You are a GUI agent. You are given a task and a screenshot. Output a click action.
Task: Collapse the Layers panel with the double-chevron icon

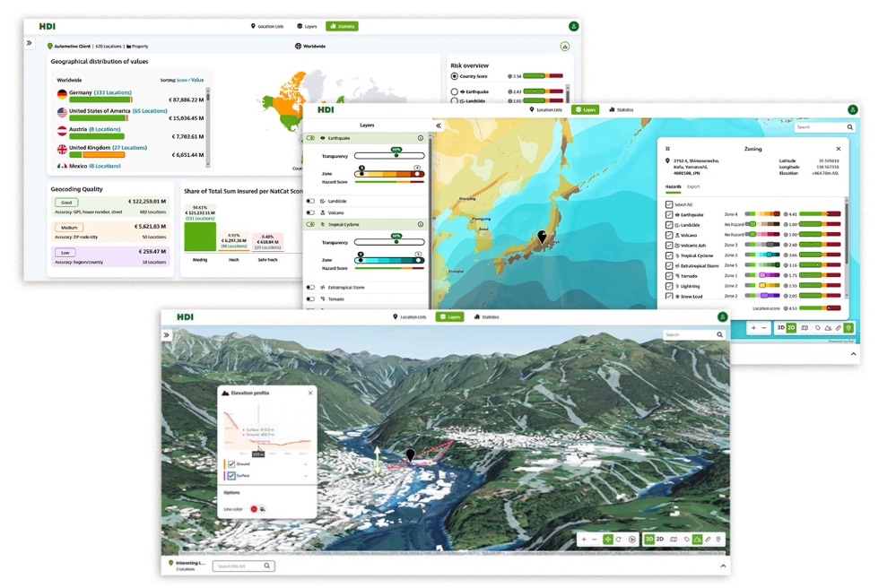pos(439,125)
